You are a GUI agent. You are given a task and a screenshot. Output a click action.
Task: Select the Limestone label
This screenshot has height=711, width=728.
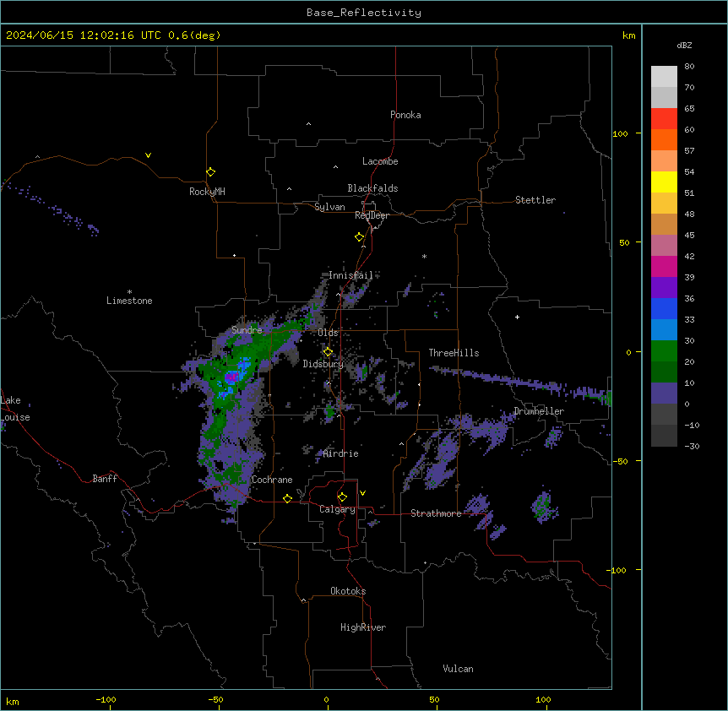pos(129,301)
